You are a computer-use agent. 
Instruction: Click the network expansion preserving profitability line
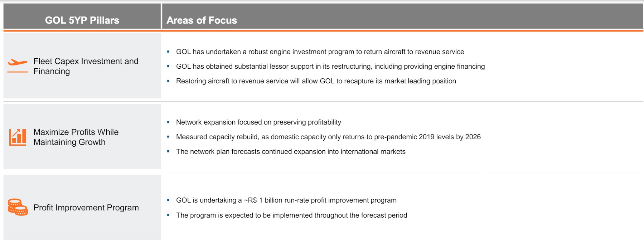click(x=258, y=122)
